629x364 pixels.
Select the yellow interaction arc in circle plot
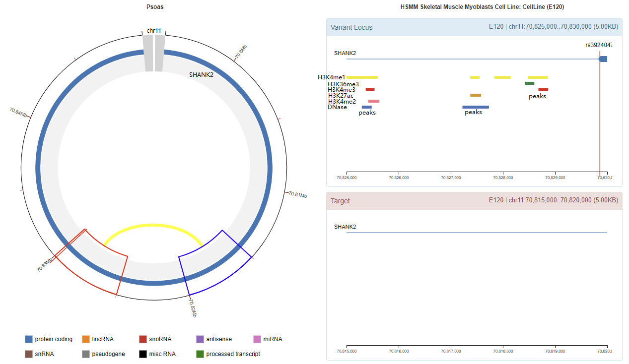click(x=153, y=226)
